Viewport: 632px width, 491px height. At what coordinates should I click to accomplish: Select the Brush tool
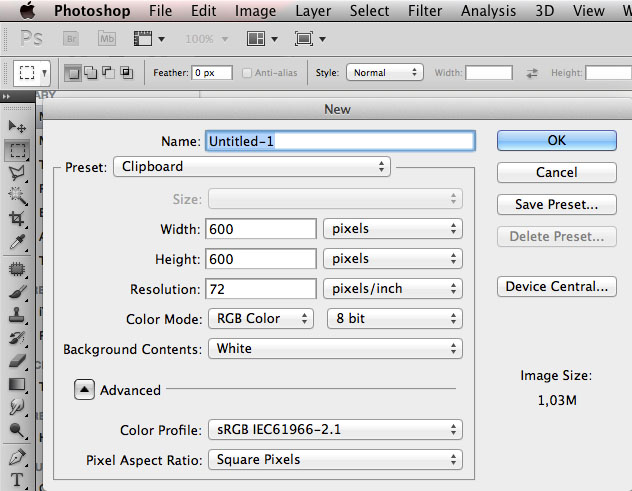click(x=17, y=292)
